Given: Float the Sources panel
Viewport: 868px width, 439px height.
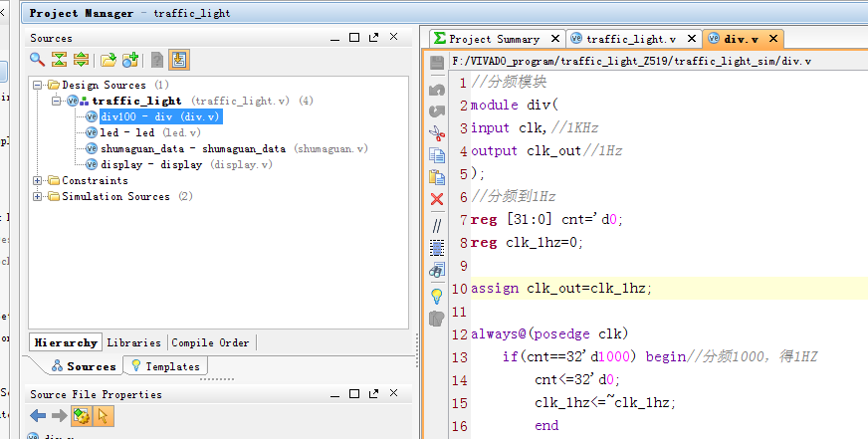Looking at the screenshot, I should point(374,37).
